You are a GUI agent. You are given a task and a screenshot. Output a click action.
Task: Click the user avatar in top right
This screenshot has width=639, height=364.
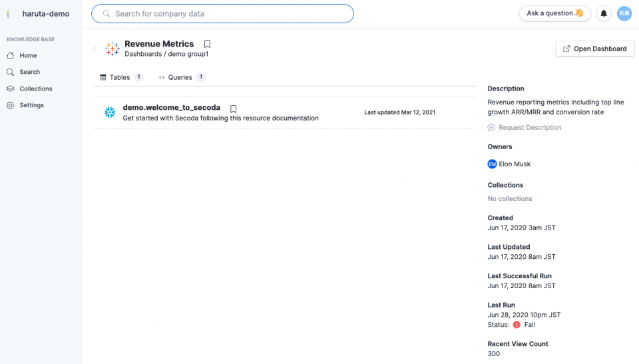[624, 13]
